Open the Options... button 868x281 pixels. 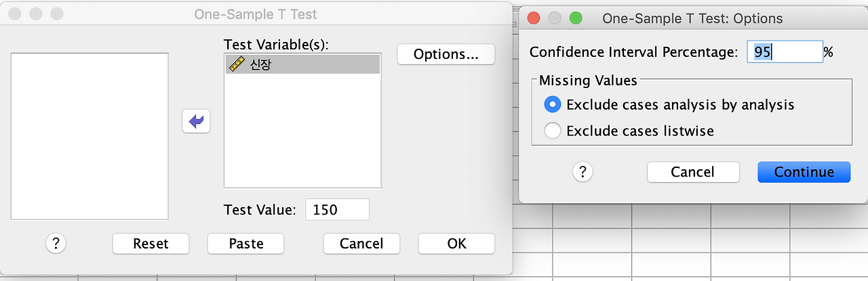coord(446,55)
